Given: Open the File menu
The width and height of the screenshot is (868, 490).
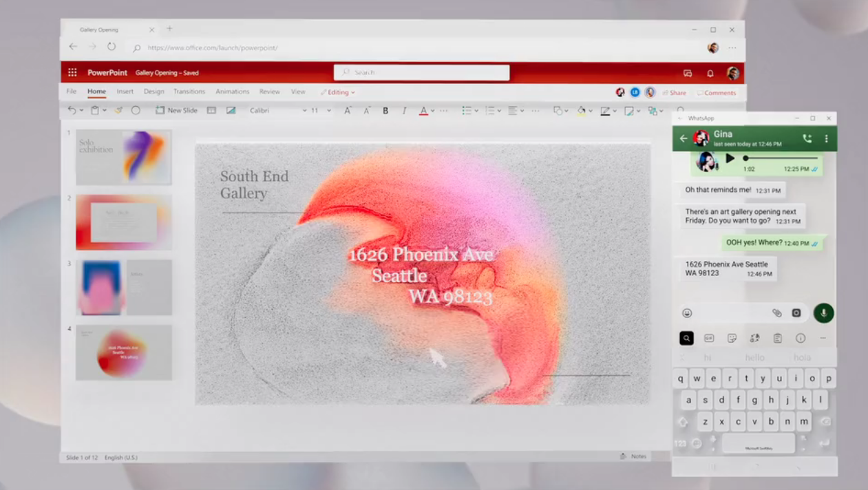Looking at the screenshot, I should (71, 92).
